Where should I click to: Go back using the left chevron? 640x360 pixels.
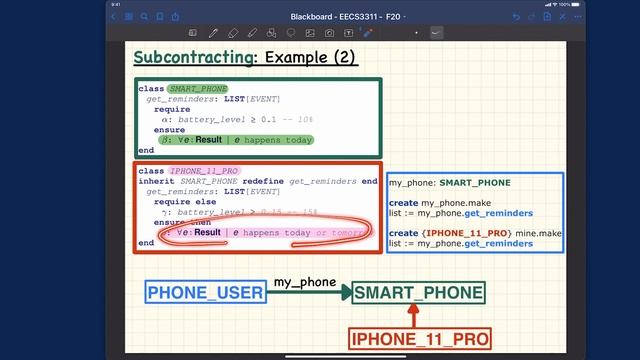pos(113,17)
